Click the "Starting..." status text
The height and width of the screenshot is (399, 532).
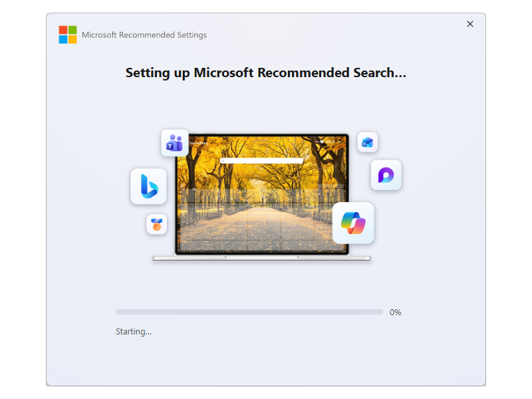134,331
